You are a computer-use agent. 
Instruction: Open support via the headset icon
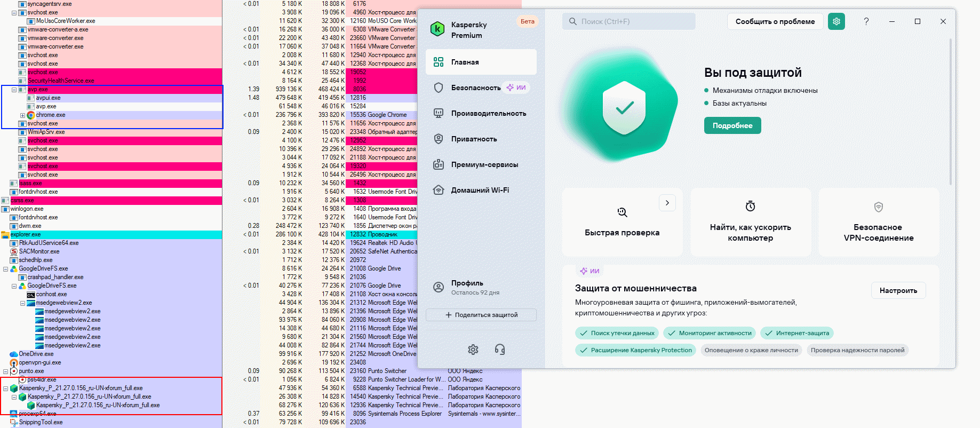pos(500,350)
